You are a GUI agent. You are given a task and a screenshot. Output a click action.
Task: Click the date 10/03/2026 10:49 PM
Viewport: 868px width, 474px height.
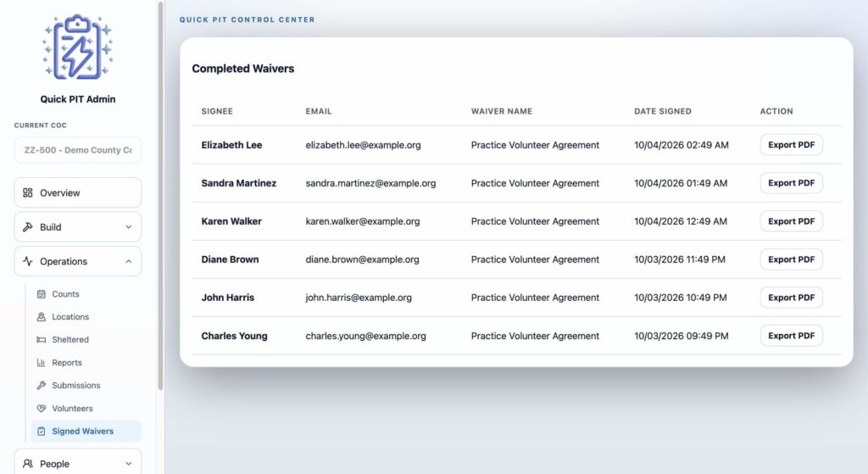681,298
